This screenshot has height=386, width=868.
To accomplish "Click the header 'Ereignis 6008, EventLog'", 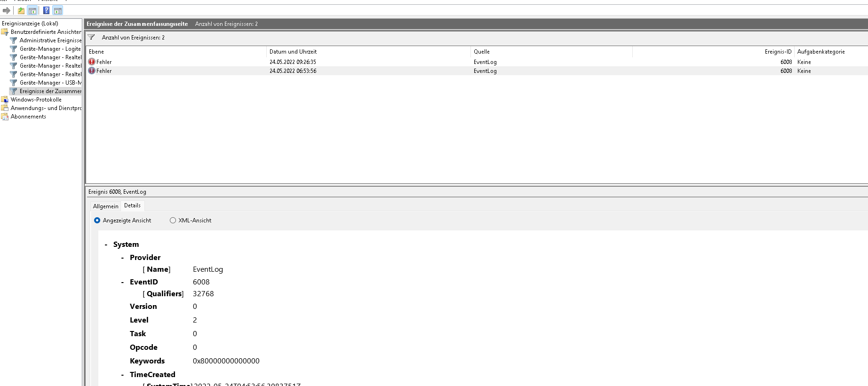I will 117,192.
